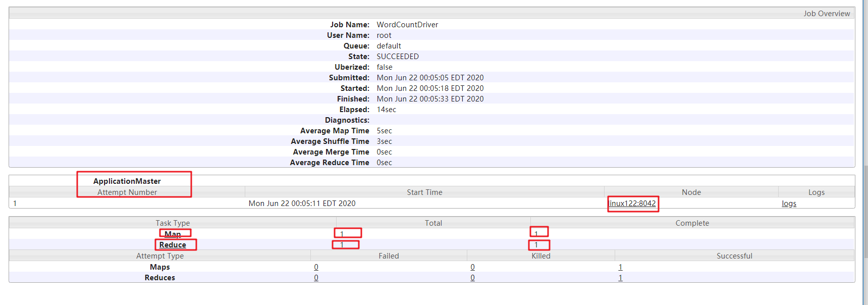Open the Reduce task type link

[x=173, y=244]
